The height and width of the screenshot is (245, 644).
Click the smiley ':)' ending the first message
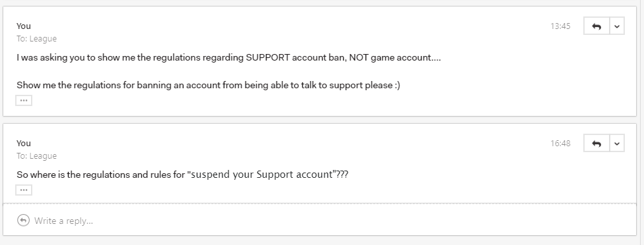click(397, 85)
